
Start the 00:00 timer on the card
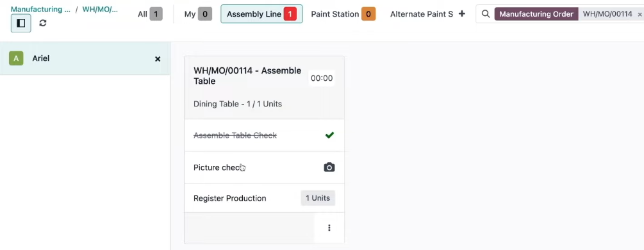pyautogui.click(x=322, y=78)
